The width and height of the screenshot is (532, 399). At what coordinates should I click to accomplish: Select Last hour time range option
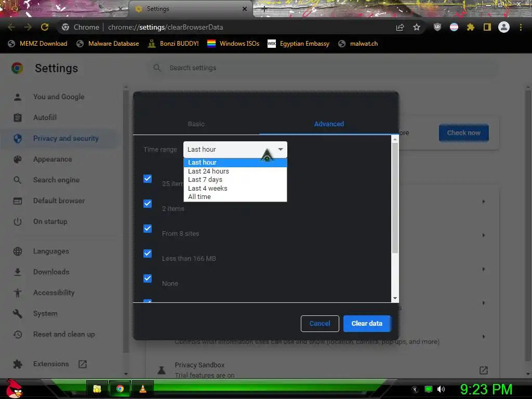tap(235, 162)
